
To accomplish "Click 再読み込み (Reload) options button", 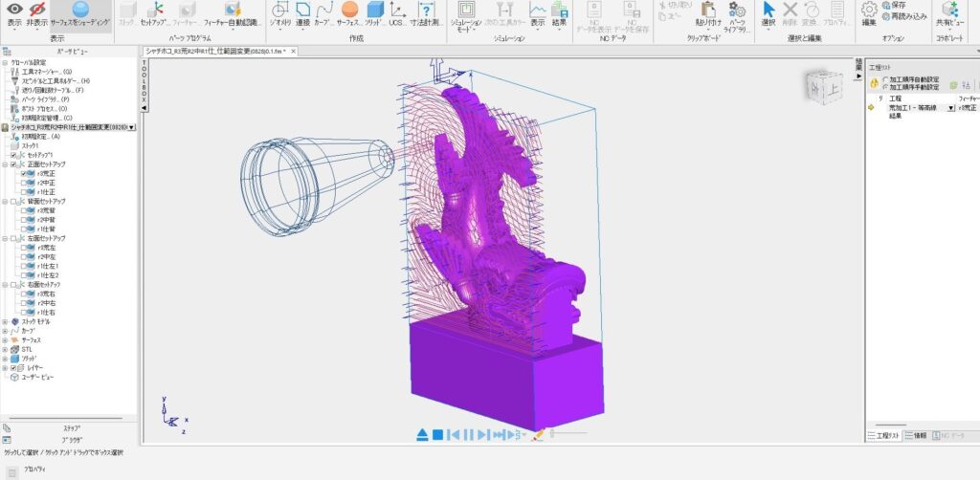I will tap(904, 16).
